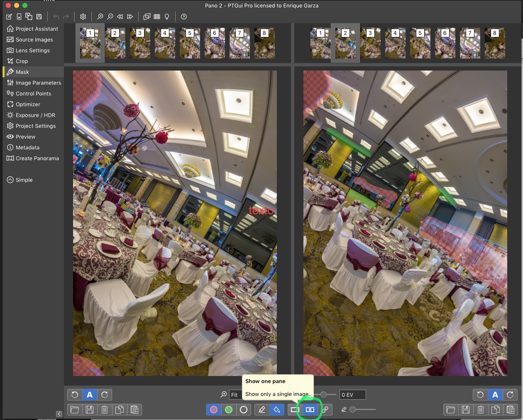Open the Fit zoom level combo box

235,395
